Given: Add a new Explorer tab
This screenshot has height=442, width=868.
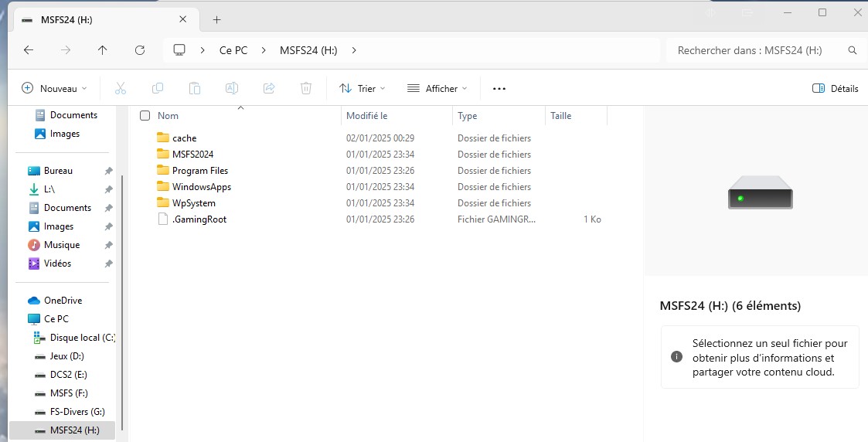Looking at the screenshot, I should click(217, 20).
